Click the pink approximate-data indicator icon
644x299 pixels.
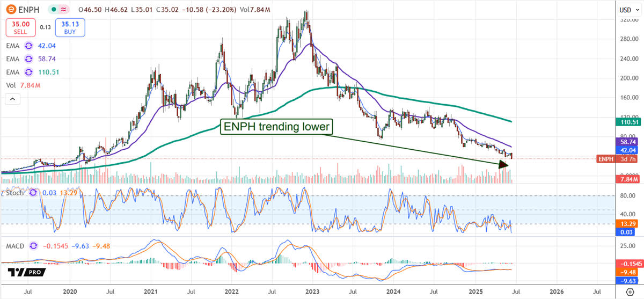click(64, 10)
